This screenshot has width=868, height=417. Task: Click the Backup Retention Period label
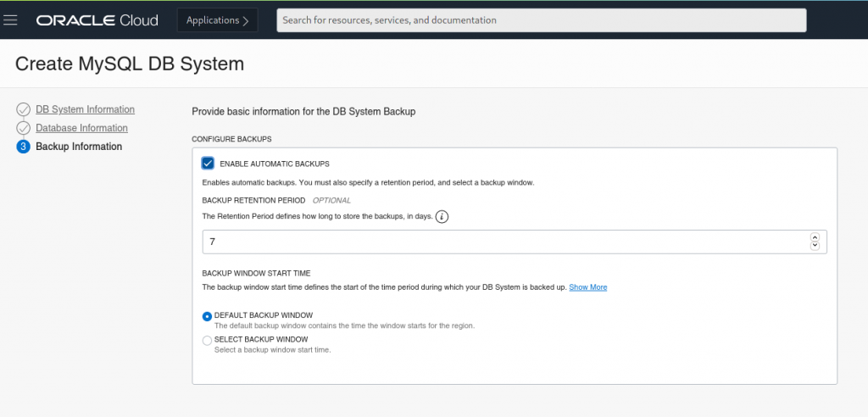tap(253, 200)
